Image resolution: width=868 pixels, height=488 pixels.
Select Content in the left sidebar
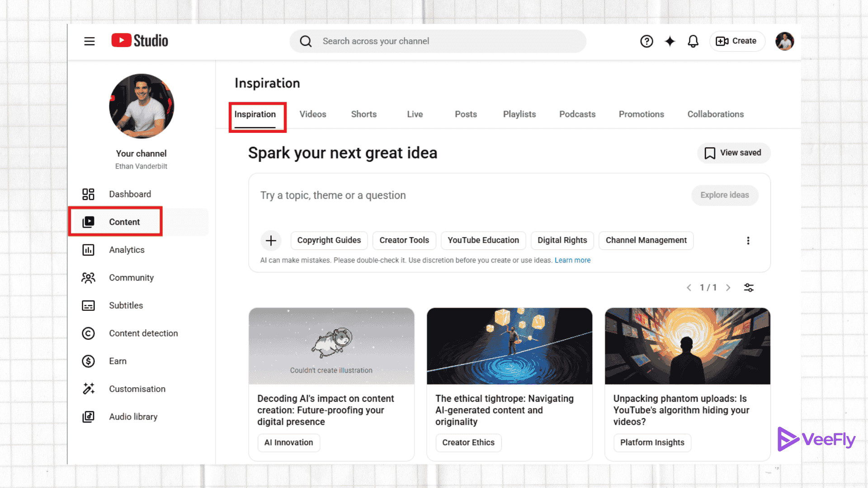point(124,221)
